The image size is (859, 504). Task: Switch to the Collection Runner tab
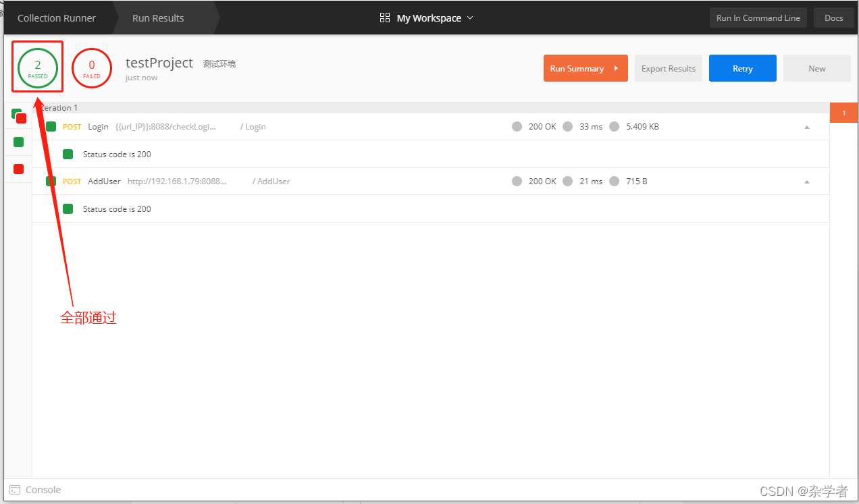56,18
